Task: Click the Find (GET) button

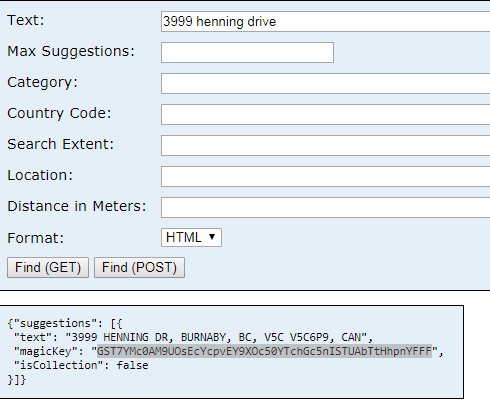Action: coord(48,267)
